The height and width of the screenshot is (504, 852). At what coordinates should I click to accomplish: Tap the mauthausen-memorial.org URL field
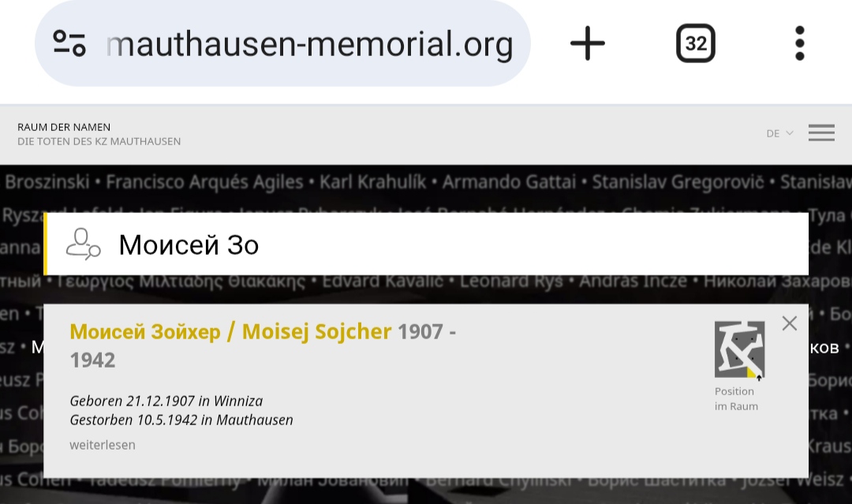(309, 44)
